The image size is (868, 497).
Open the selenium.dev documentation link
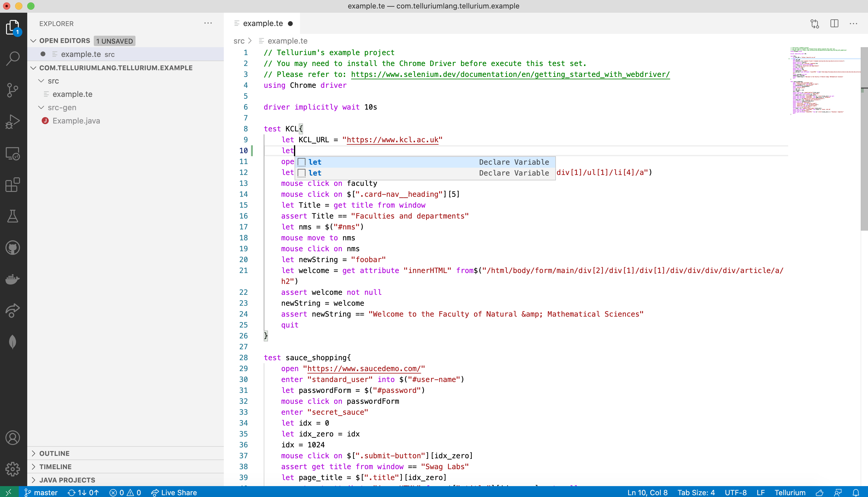510,74
